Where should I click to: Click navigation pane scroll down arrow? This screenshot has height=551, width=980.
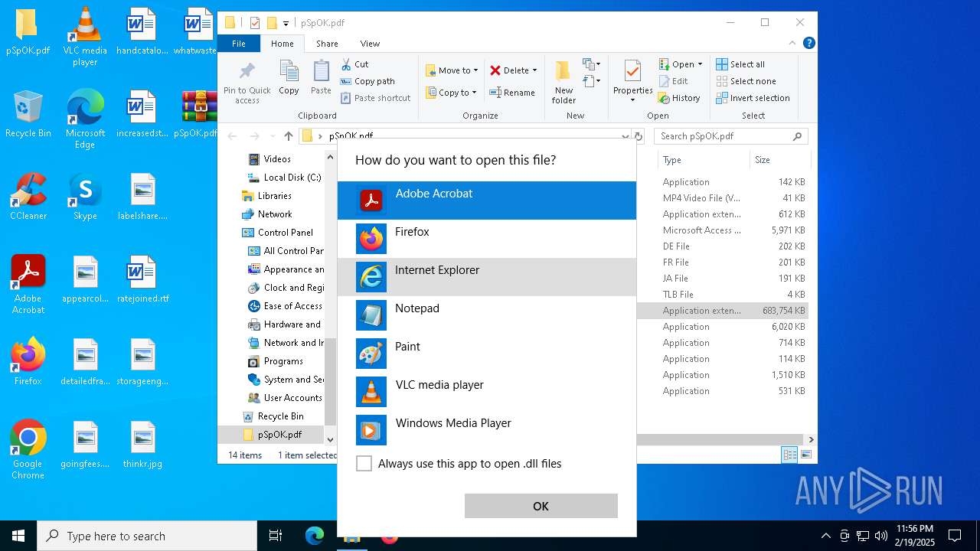click(330, 439)
